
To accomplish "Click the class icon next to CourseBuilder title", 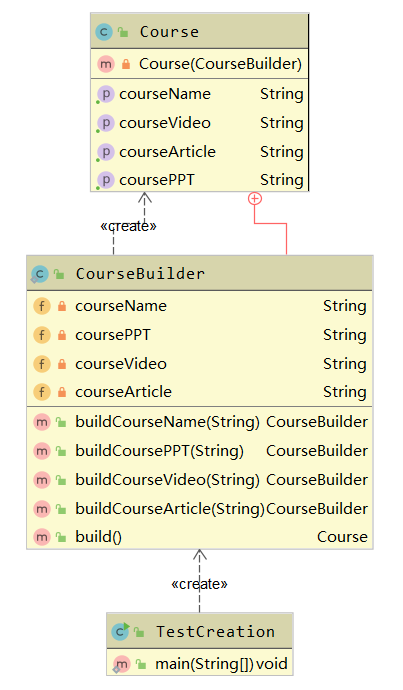I will pyautogui.click(x=40, y=274).
